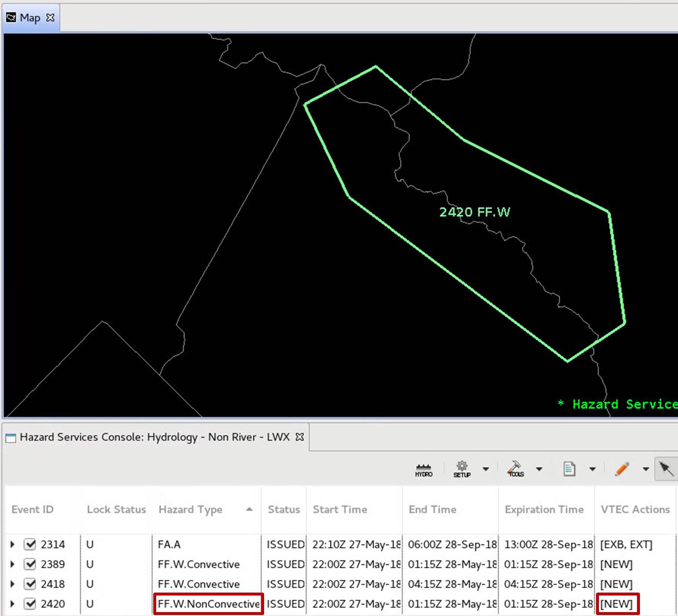Open the product document dropdown arrow

[x=592, y=469]
